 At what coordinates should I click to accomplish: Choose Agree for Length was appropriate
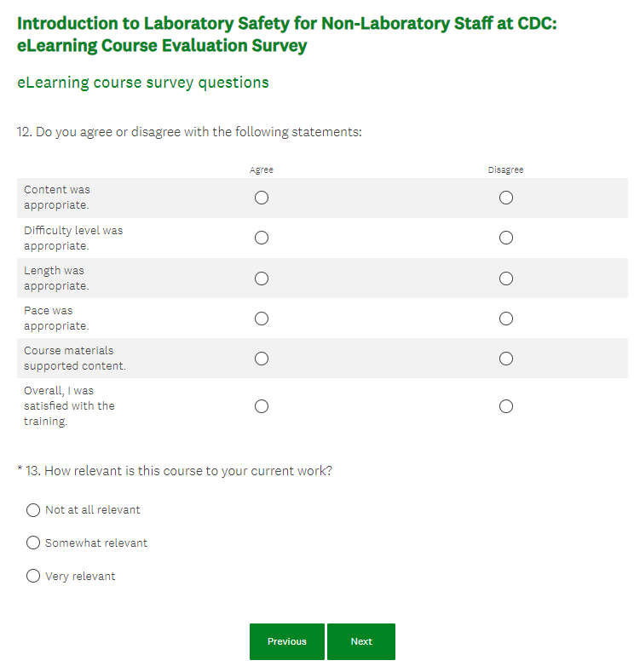coord(262,279)
